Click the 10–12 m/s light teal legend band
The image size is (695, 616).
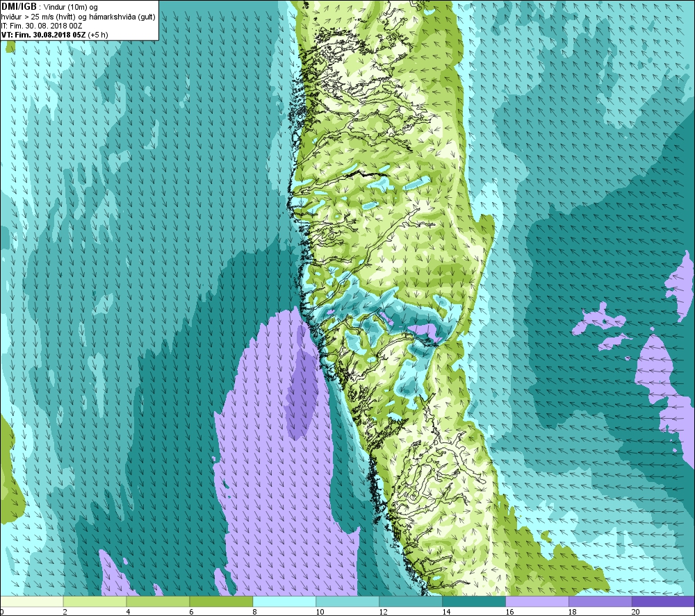point(347,601)
